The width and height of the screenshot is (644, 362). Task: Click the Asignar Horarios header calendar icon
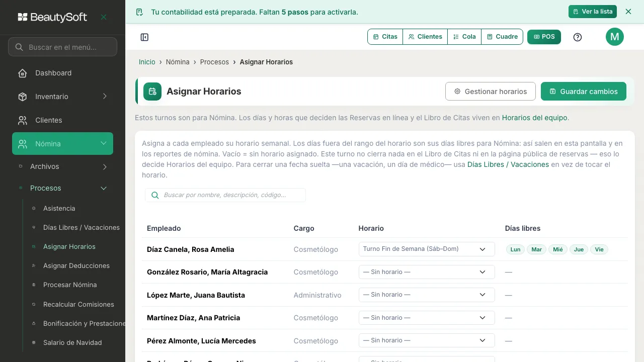tap(152, 92)
